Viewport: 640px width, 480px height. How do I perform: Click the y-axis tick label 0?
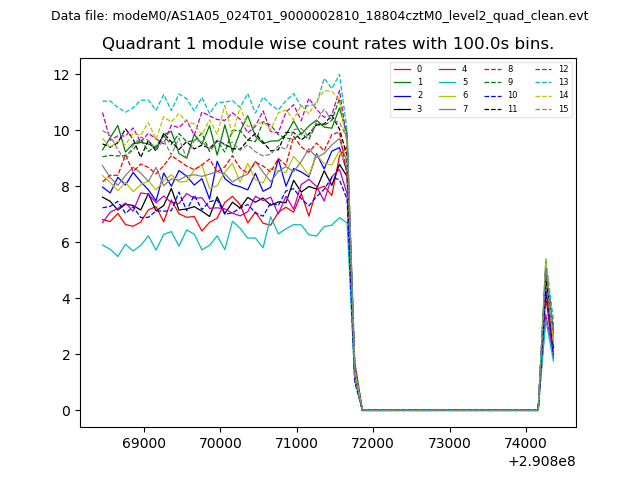click(x=64, y=411)
